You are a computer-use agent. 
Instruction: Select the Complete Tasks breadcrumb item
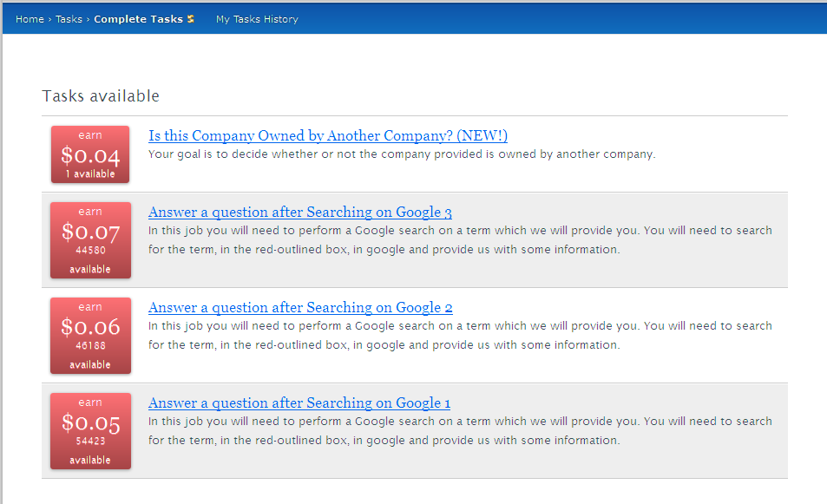point(138,19)
